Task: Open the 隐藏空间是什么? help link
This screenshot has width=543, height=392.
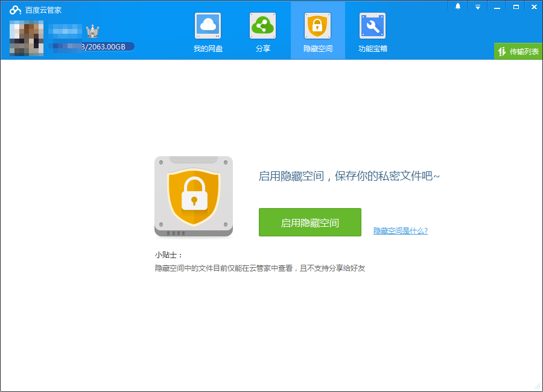Action: (x=400, y=231)
